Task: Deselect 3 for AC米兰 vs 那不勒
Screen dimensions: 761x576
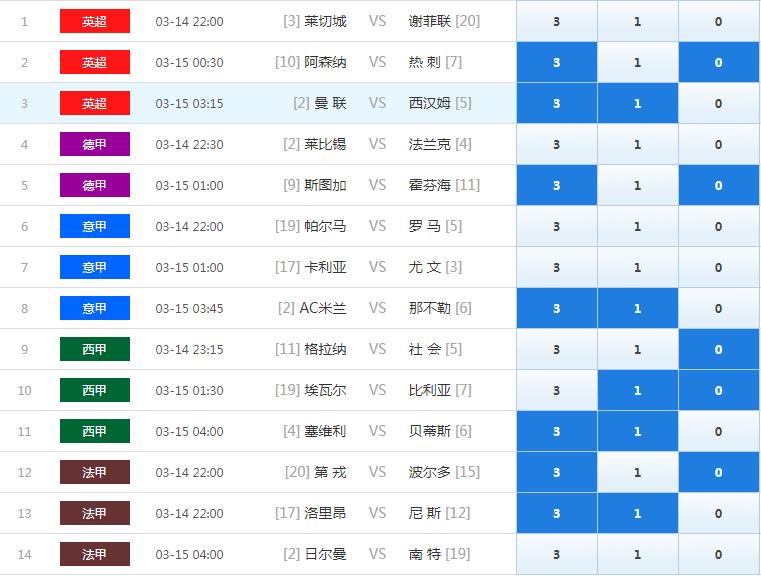Action: [557, 308]
